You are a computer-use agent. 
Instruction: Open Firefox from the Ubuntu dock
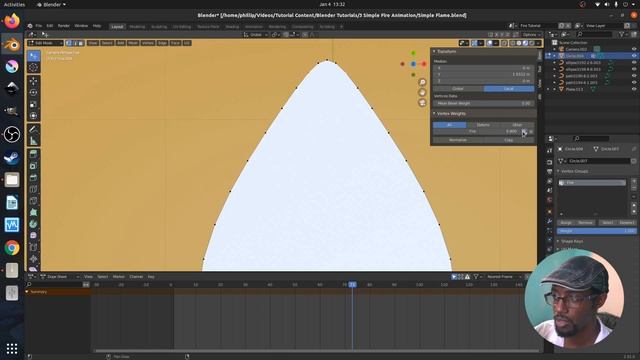(12, 21)
